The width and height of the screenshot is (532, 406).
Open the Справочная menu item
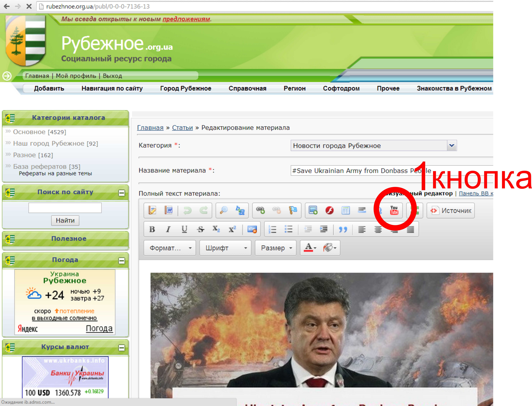[247, 88]
